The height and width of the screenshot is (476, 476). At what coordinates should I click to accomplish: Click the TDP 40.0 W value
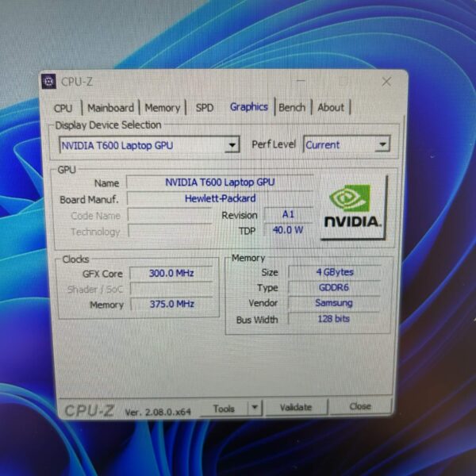pyautogui.click(x=289, y=230)
